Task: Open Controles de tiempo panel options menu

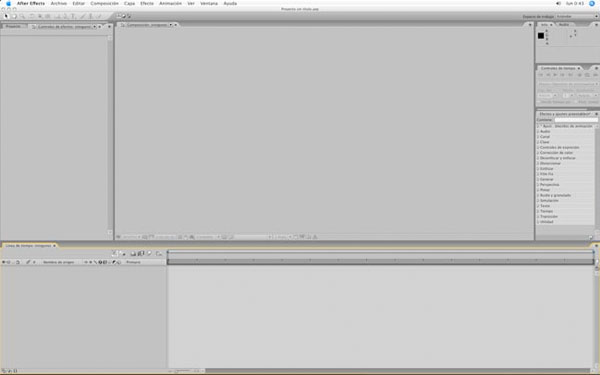Action: tap(596, 68)
